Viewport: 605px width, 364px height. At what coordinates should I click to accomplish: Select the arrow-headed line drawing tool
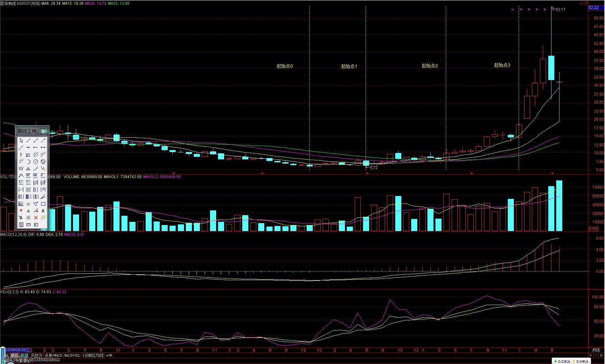tap(43, 140)
